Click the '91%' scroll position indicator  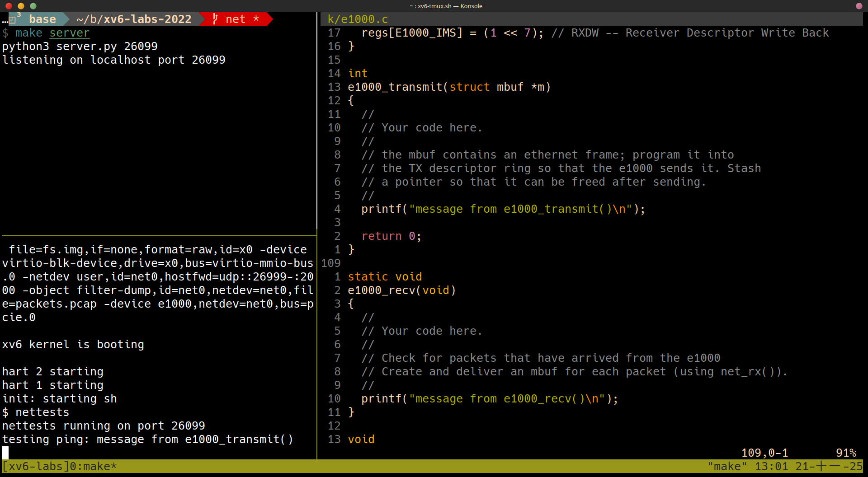[x=846, y=453]
